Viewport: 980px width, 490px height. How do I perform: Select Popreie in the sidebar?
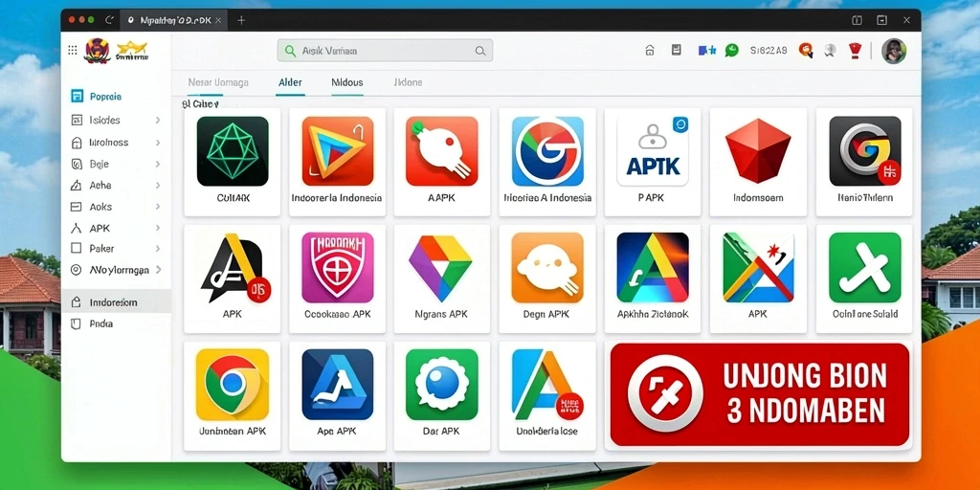105,97
